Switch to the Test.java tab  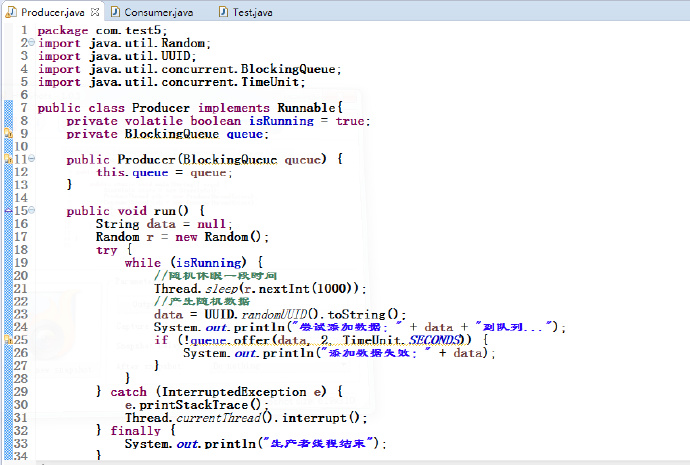point(253,12)
